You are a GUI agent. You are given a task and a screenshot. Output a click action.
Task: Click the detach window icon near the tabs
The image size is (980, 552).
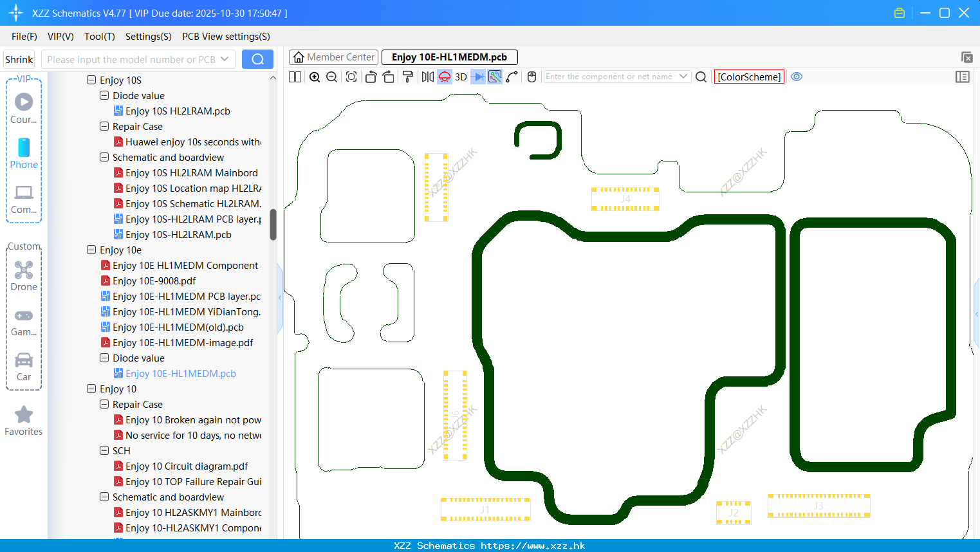click(966, 57)
